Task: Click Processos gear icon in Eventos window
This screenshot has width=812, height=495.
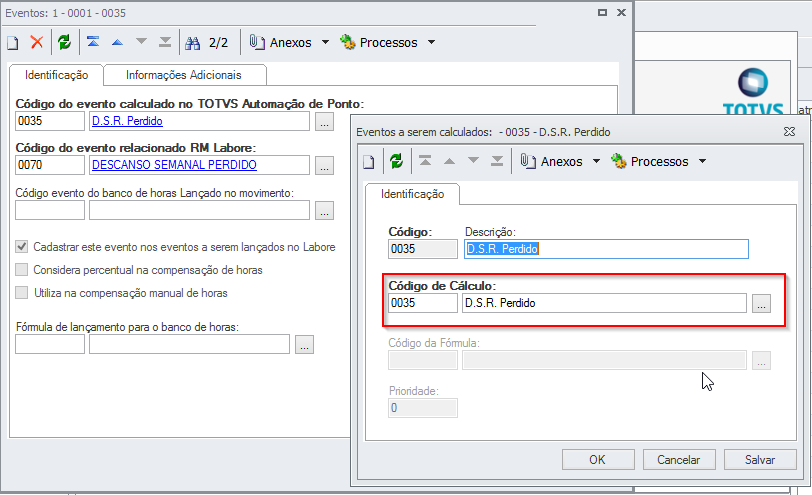Action: click(x=347, y=42)
